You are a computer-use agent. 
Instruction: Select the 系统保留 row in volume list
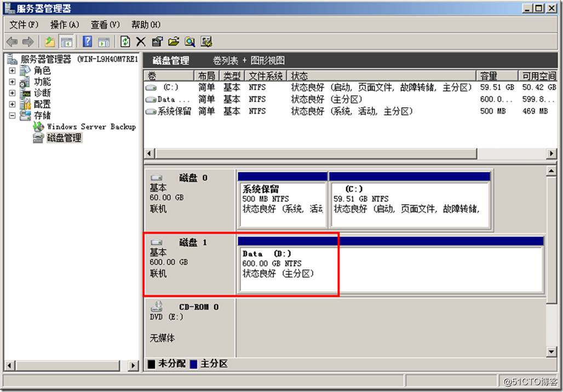[x=174, y=111]
